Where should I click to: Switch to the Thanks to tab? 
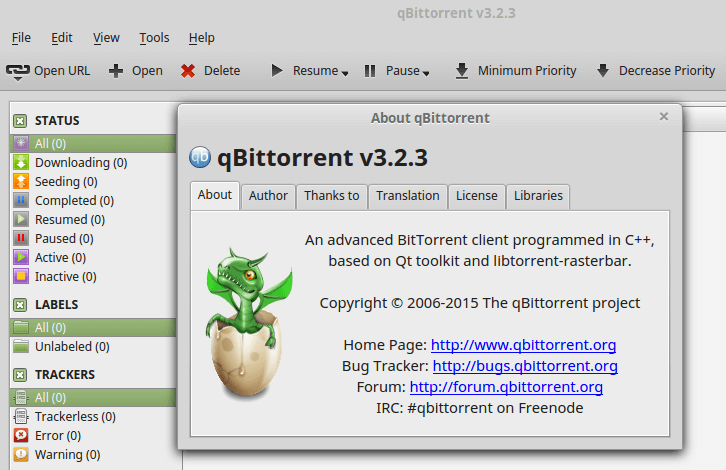tap(332, 196)
